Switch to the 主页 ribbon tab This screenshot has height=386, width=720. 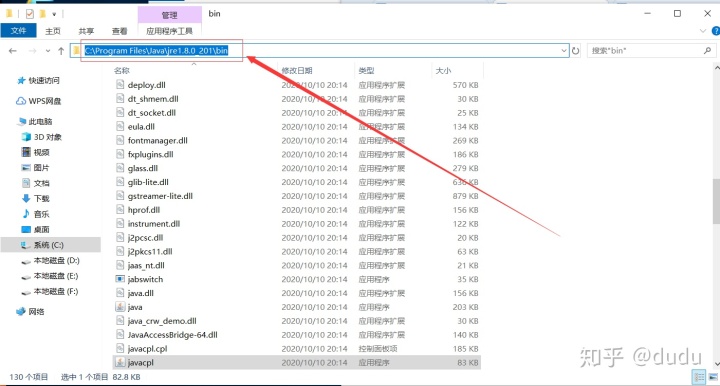tap(53, 31)
